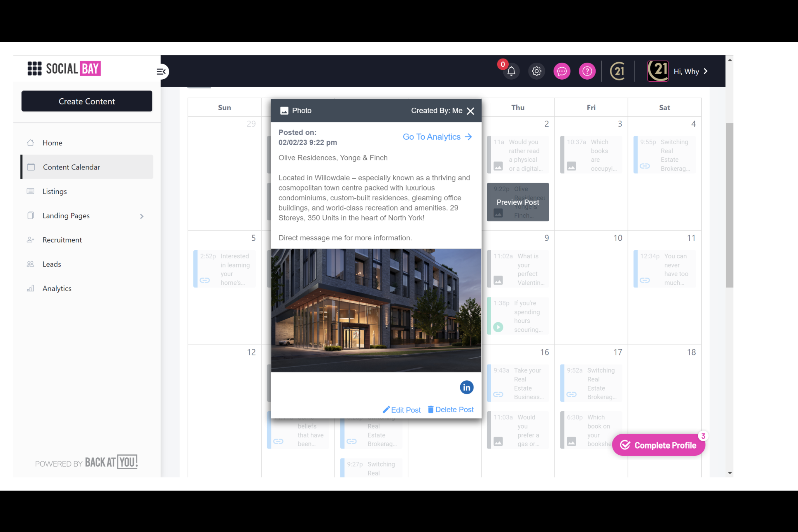Open the pink chat bubble icon
Screen dimensions: 798x532
pos(562,71)
